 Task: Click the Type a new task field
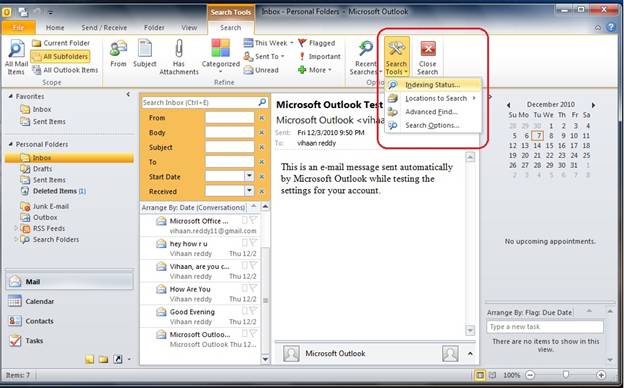point(545,327)
